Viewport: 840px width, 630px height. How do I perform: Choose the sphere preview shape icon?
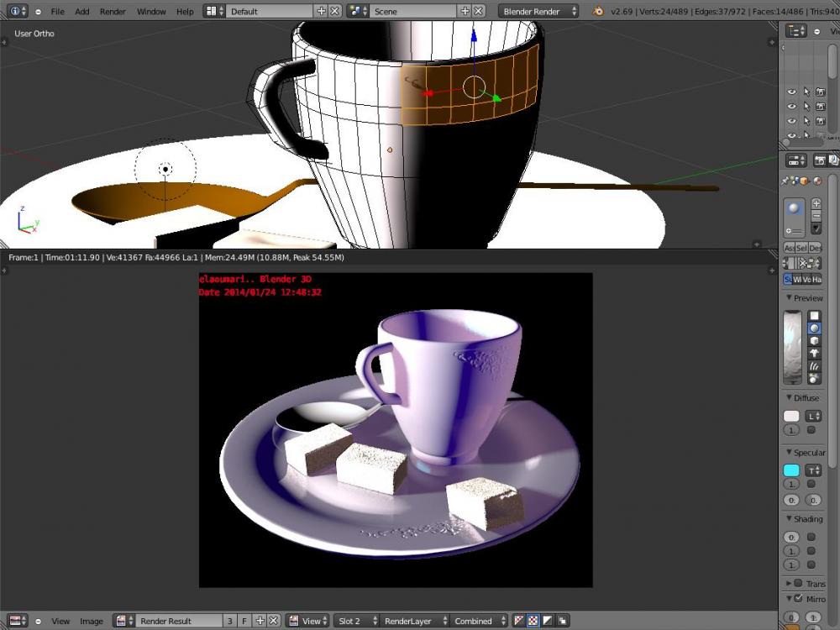814,328
